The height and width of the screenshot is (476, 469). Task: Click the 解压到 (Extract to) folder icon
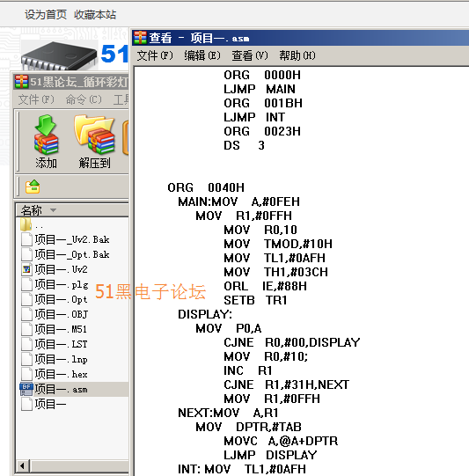(95, 135)
